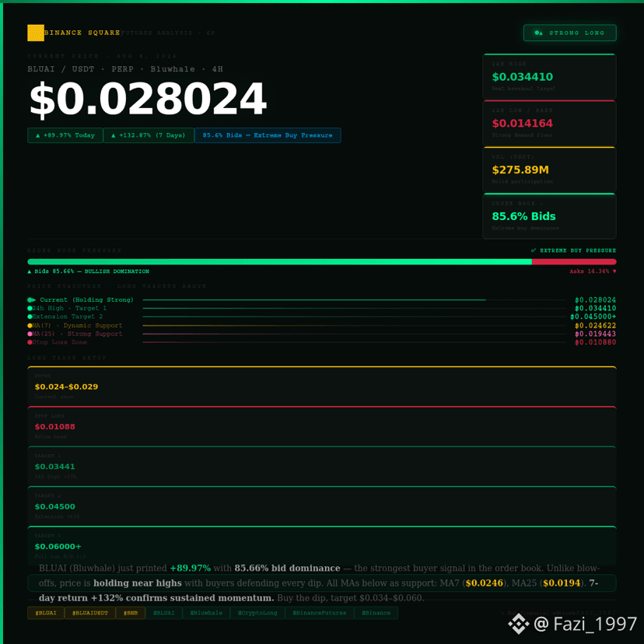The height and width of the screenshot is (644, 644).
Task: Click the yellow dot beside MA(7) Dynamic Support
Action: tap(30, 325)
